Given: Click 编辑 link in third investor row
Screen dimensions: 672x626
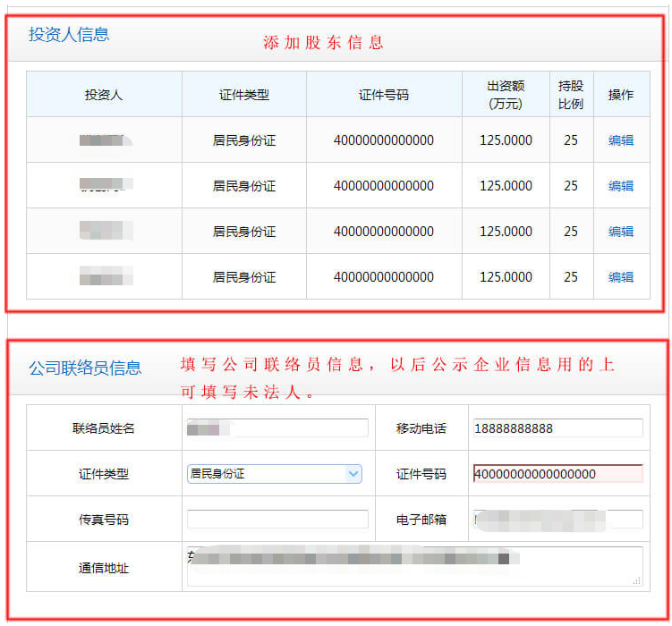Looking at the screenshot, I should [x=620, y=232].
